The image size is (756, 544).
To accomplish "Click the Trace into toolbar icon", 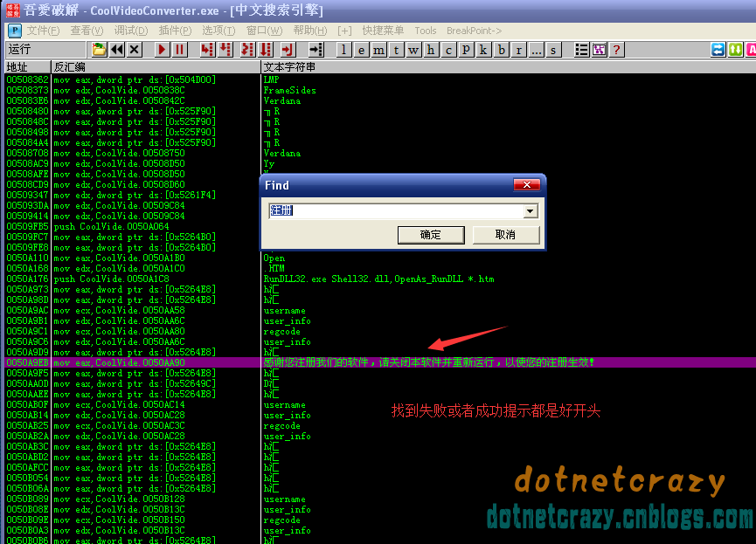I will [248, 50].
